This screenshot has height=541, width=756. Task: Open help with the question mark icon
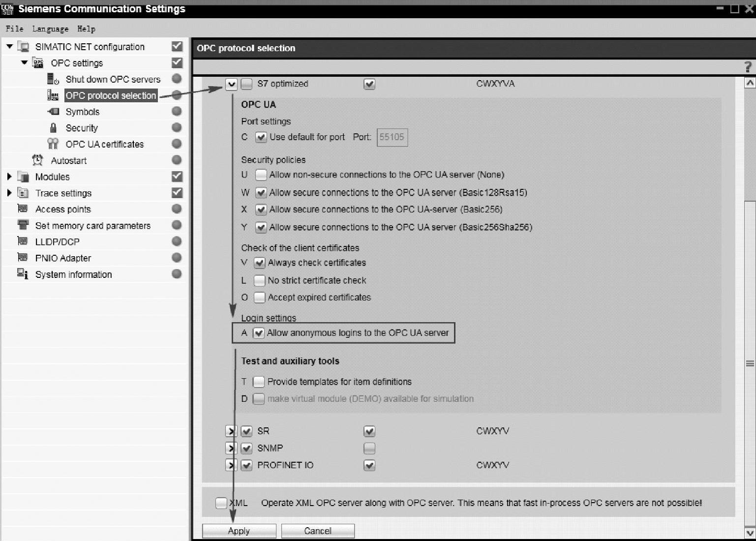(748, 66)
